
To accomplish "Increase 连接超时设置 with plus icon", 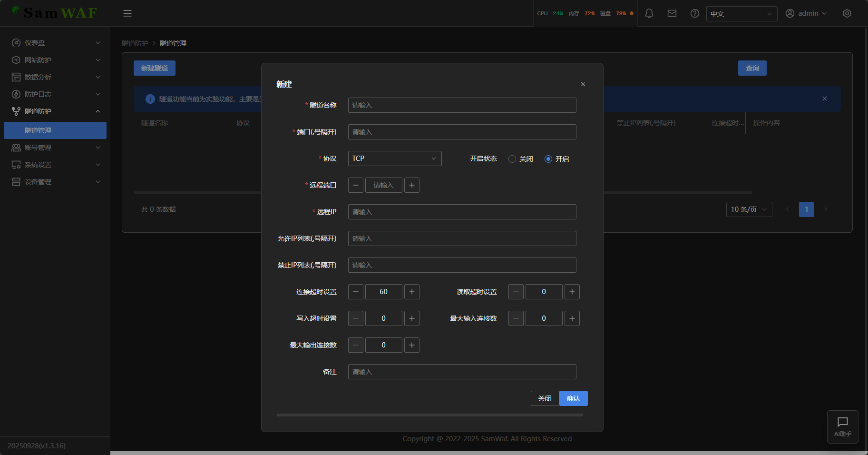I will click(412, 292).
